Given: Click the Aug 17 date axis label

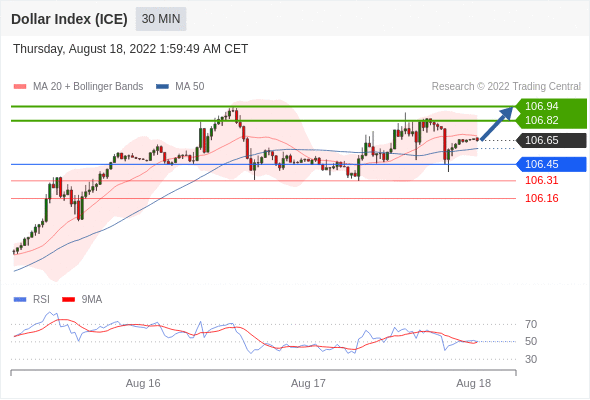Looking at the screenshot, I should 308,383.
